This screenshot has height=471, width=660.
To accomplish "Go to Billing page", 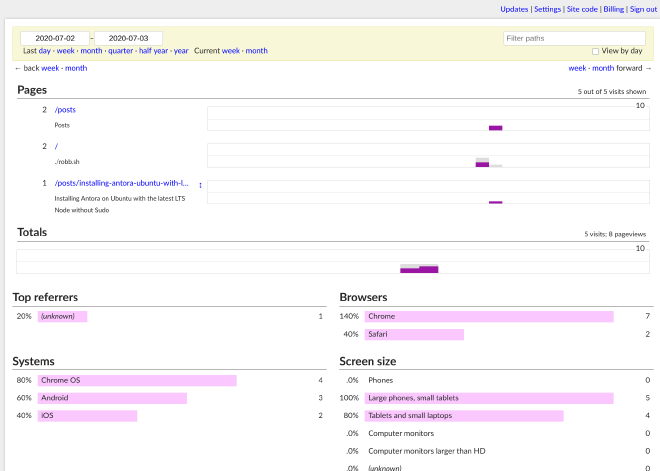I will (x=614, y=9).
